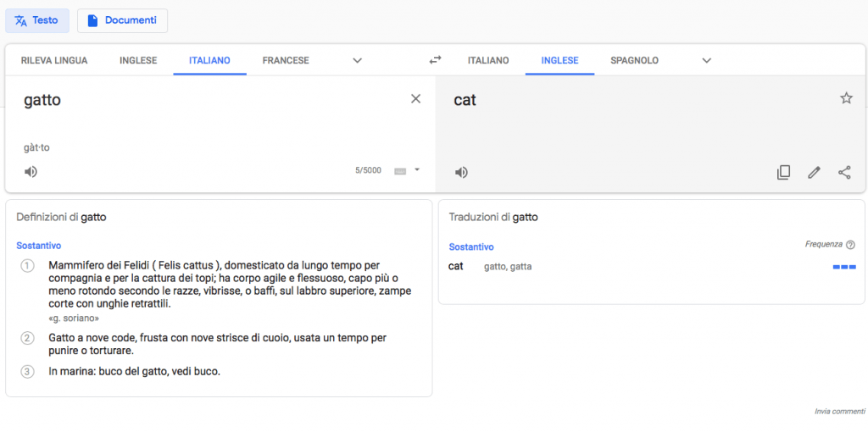Click translation entry cat under Sostantivo
Screen dimensions: 868x432
tap(455, 266)
